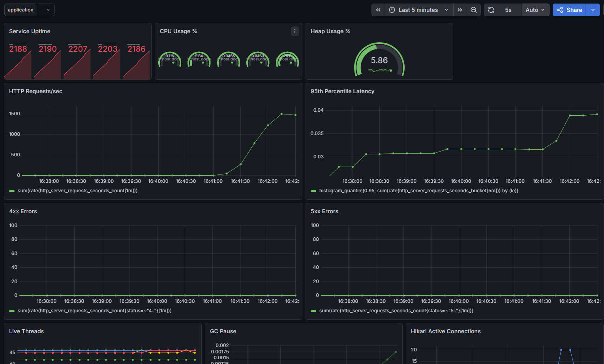The height and width of the screenshot is (364, 604).
Task: Expand the Share options arrow
Action: [x=593, y=10]
